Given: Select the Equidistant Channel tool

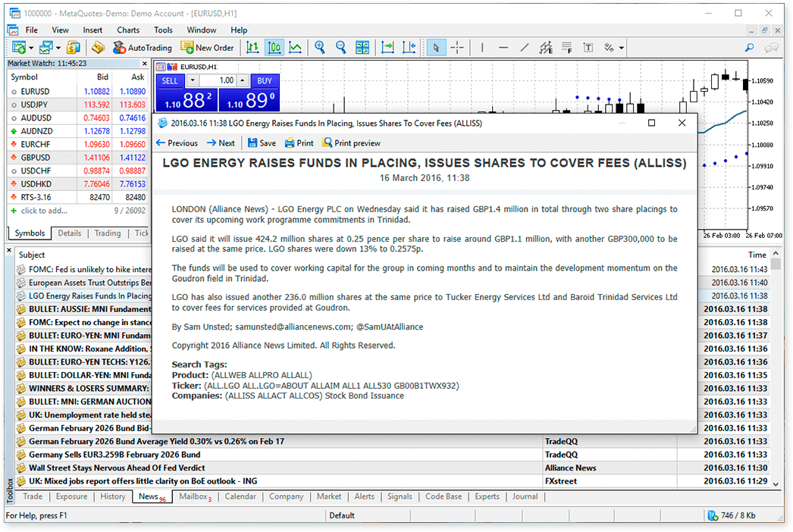Looking at the screenshot, I should point(546,48).
